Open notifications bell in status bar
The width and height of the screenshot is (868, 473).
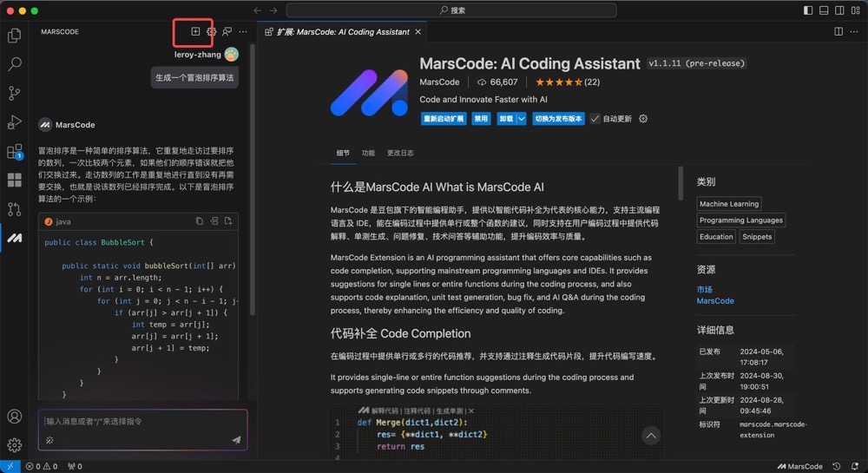click(x=855, y=466)
